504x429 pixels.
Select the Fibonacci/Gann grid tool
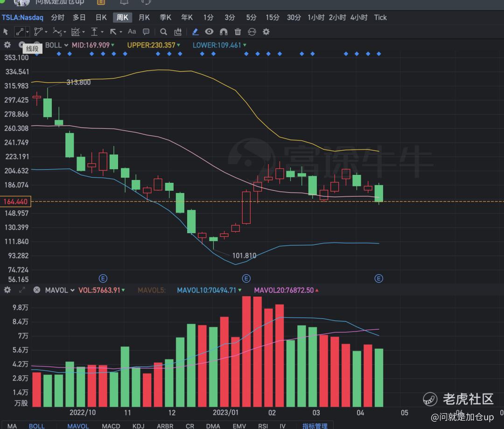coord(76,32)
